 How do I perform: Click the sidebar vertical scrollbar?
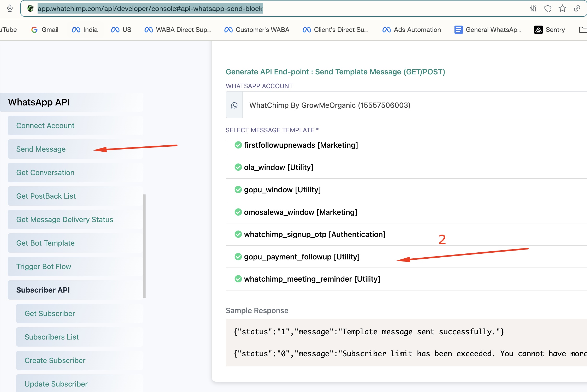coord(144,246)
